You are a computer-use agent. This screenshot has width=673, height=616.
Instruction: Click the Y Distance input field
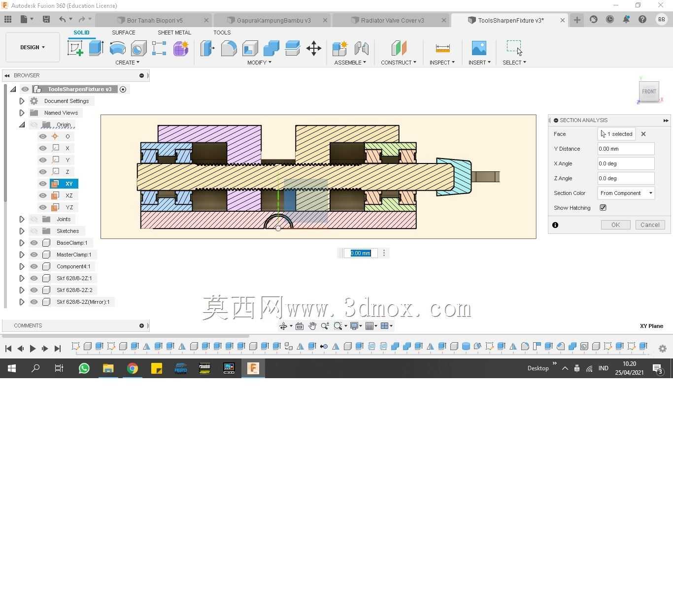click(626, 149)
